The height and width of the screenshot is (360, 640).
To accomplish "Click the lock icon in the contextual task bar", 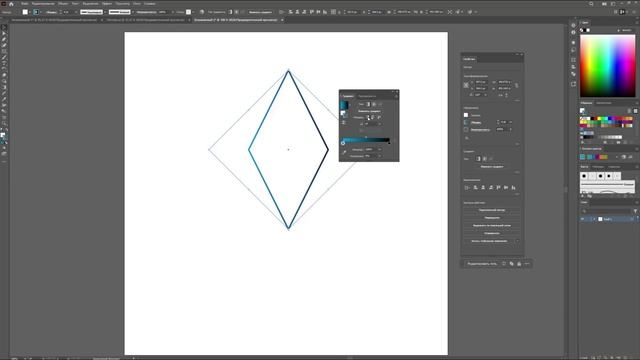I will coord(519,264).
